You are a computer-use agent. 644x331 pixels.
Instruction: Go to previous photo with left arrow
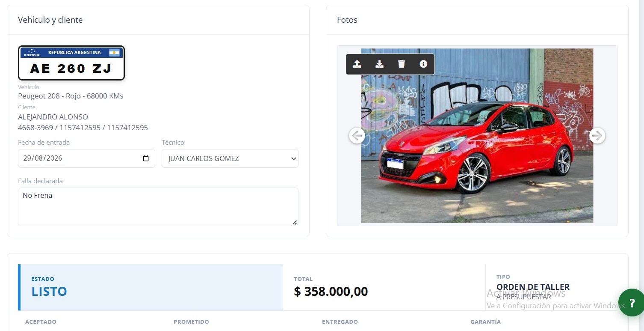click(x=357, y=136)
